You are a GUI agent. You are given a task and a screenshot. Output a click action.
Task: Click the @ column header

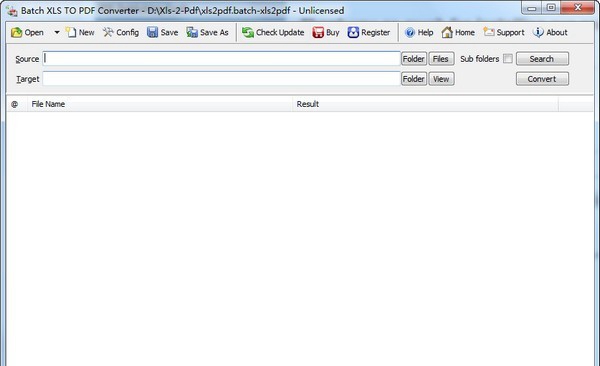click(x=17, y=104)
